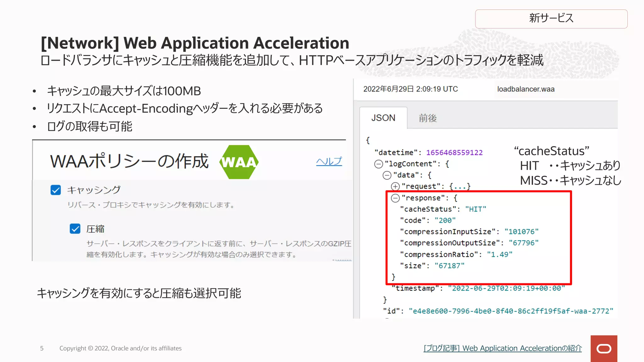The height and width of the screenshot is (362, 644).
Task: Click the HIT ・・キャッシュあり annotation
Action: (x=570, y=166)
